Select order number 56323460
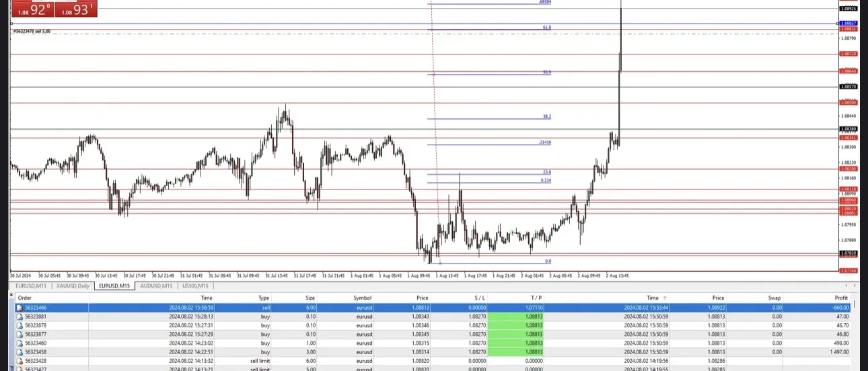The image size is (868, 371). pos(36,343)
